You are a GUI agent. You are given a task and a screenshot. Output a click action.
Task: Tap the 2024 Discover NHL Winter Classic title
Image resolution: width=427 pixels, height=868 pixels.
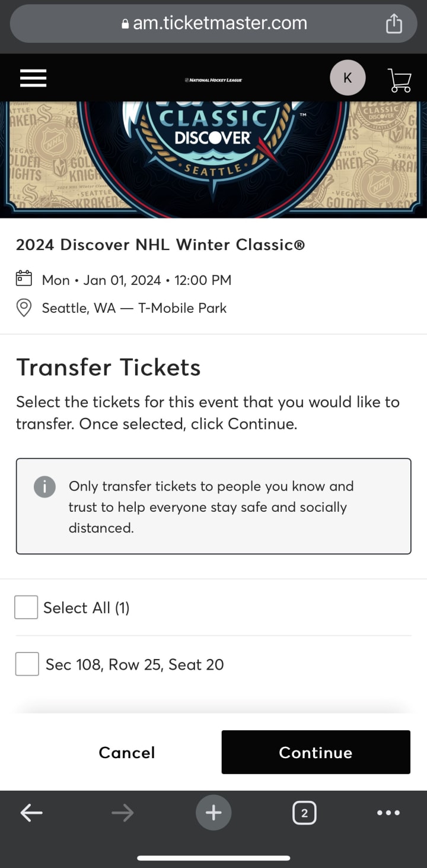pyautogui.click(x=160, y=245)
